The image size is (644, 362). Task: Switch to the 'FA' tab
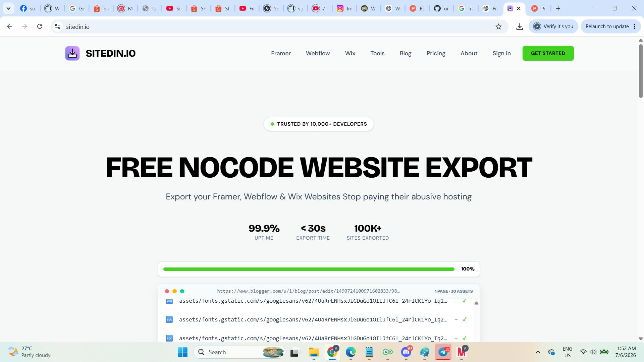coord(125,8)
